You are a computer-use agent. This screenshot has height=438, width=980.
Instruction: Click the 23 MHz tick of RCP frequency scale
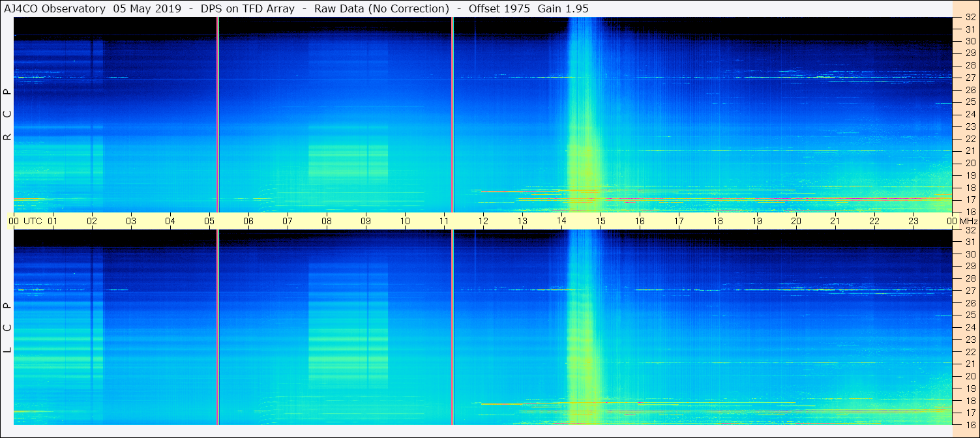click(970, 126)
